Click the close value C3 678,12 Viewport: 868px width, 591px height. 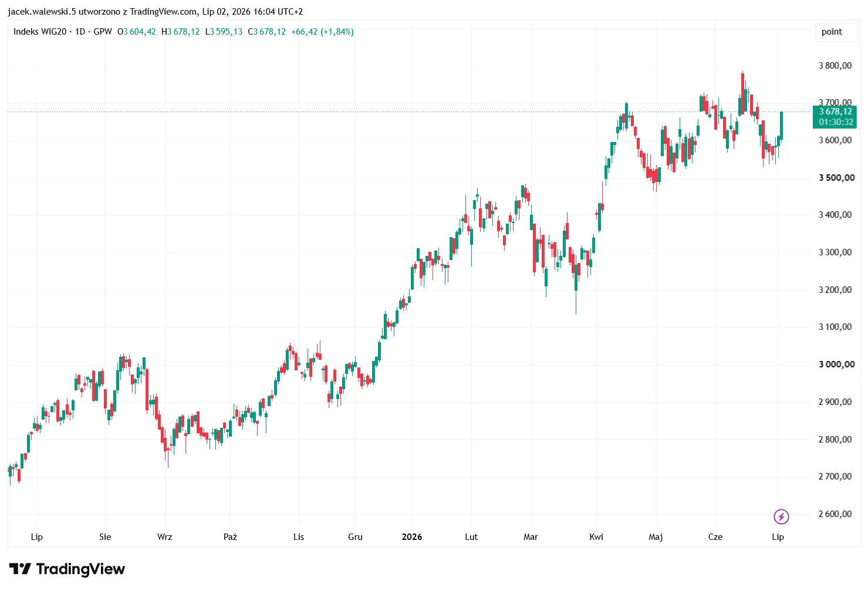[267, 32]
